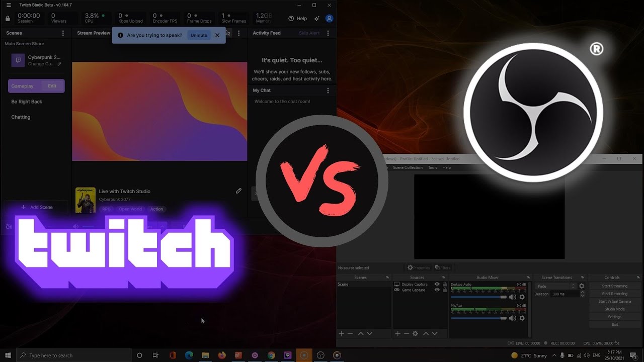Screen dimensions: 644x362
Task: Open Desktop Audio settings gear
Action: click(522, 297)
